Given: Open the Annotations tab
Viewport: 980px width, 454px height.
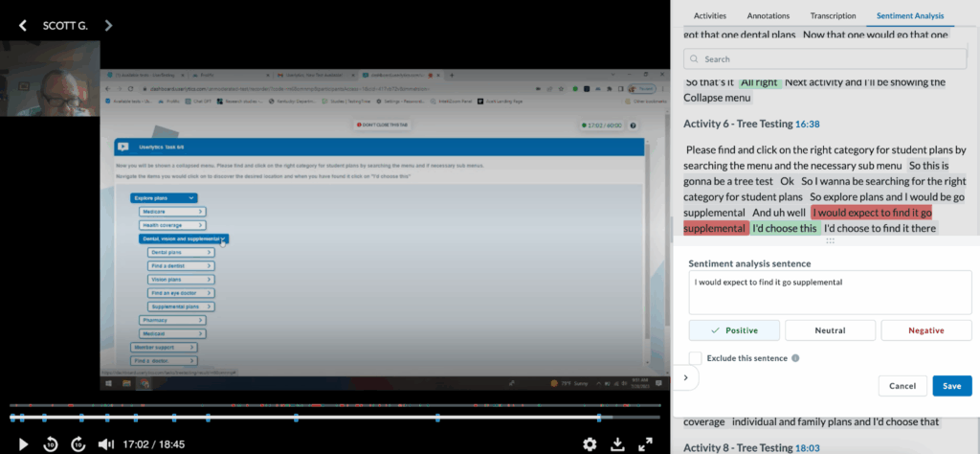Looking at the screenshot, I should point(768,16).
